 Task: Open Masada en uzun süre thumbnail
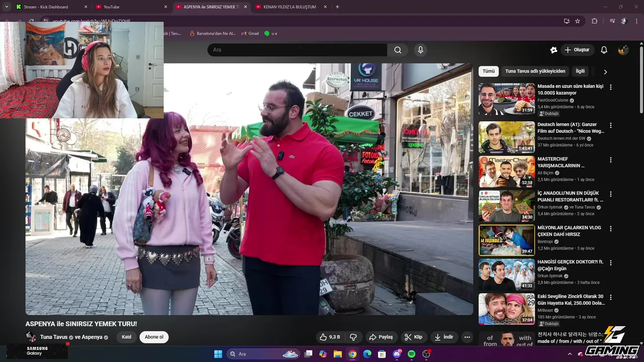coord(507,99)
